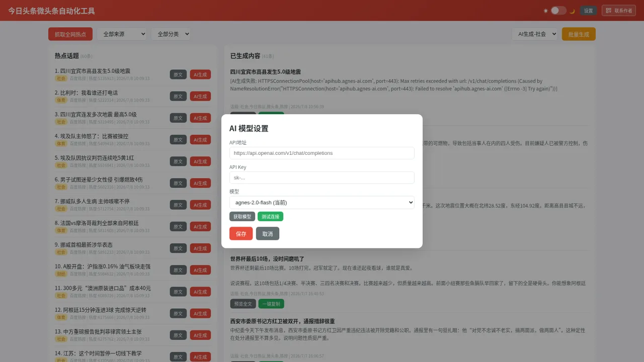Click 抓取全网热点 button
This screenshot has height=362, width=644.
click(70, 34)
